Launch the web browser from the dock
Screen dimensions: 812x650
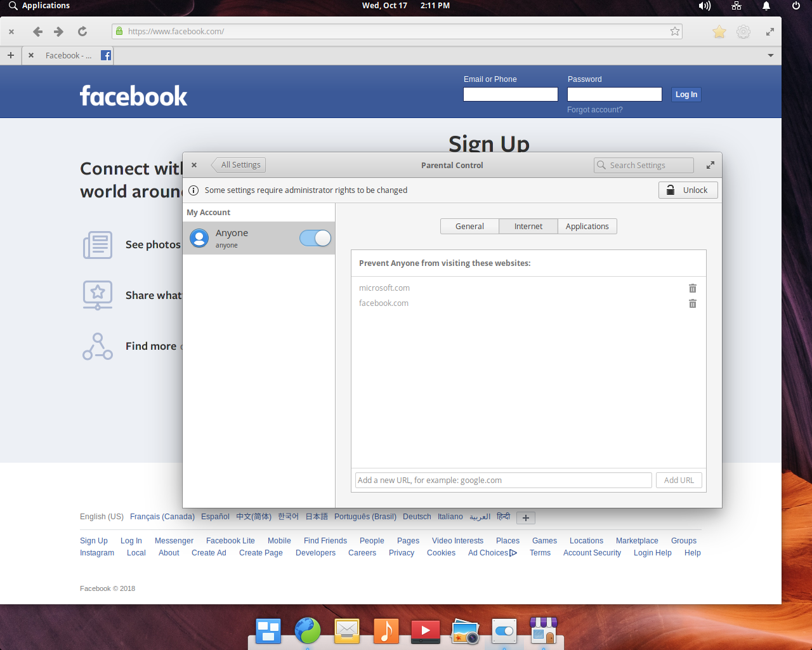(x=308, y=631)
